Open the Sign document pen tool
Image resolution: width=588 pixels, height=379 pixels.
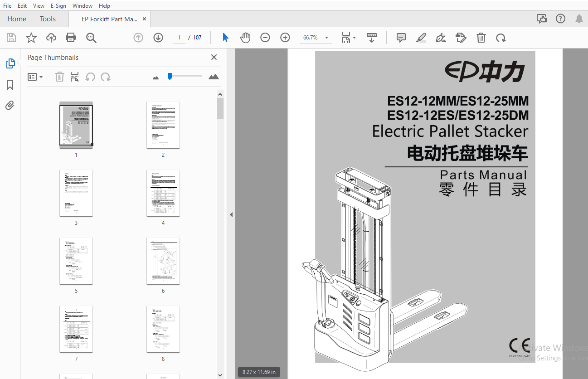441,38
